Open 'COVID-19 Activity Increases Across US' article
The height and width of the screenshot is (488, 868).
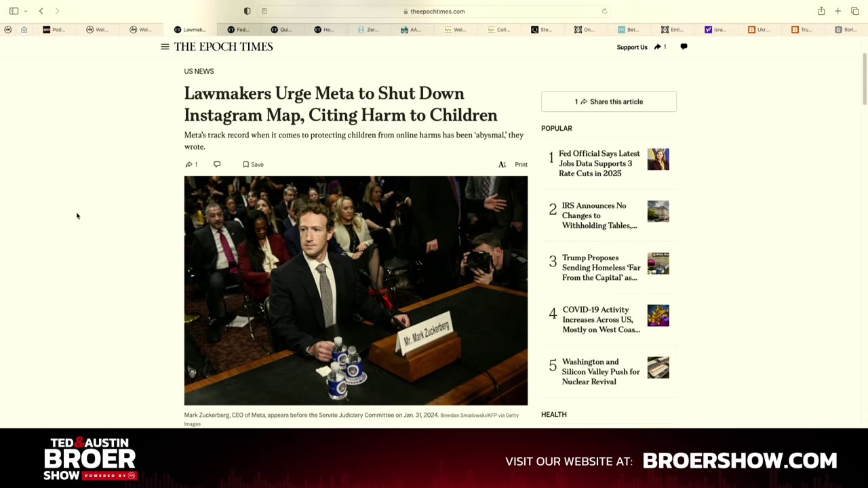point(601,319)
